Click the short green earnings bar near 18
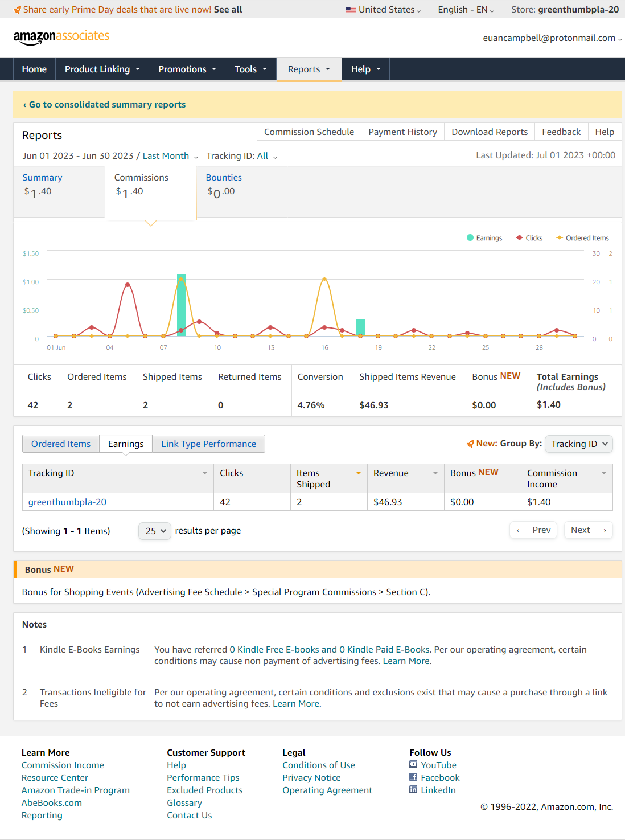The width and height of the screenshot is (625, 840). click(x=360, y=327)
